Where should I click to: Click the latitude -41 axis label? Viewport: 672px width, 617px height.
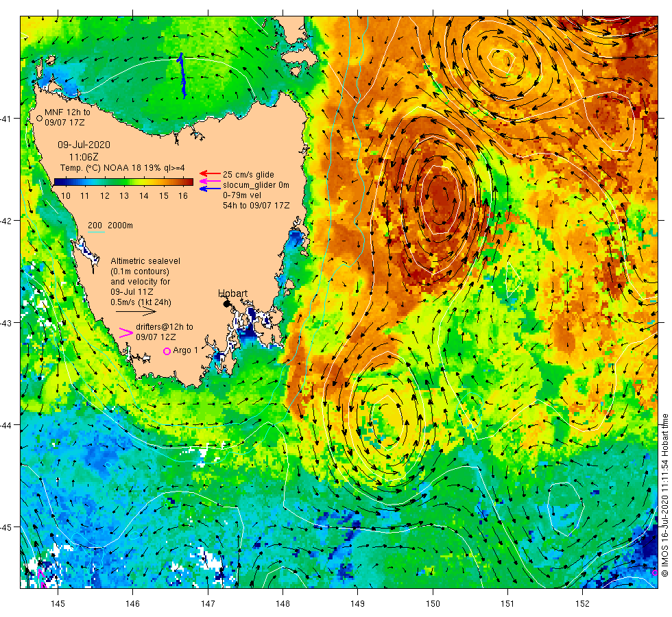click(6, 119)
